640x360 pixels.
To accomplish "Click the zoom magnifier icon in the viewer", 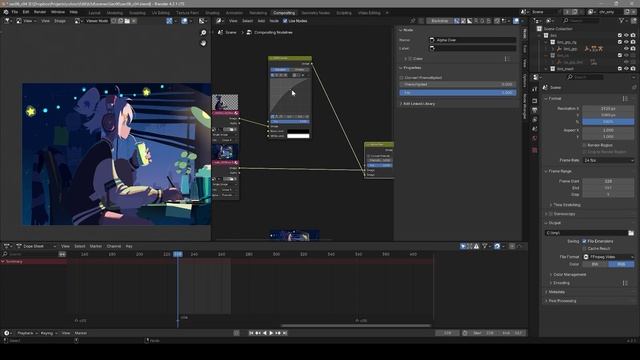I will [x=203, y=33].
